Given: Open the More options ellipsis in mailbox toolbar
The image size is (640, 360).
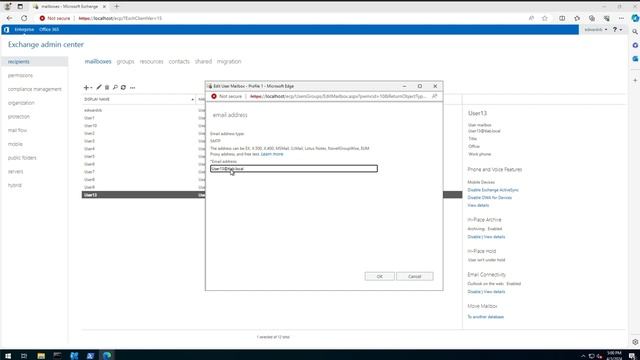Looking at the screenshot, I should pyautogui.click(x=133, y=88).
